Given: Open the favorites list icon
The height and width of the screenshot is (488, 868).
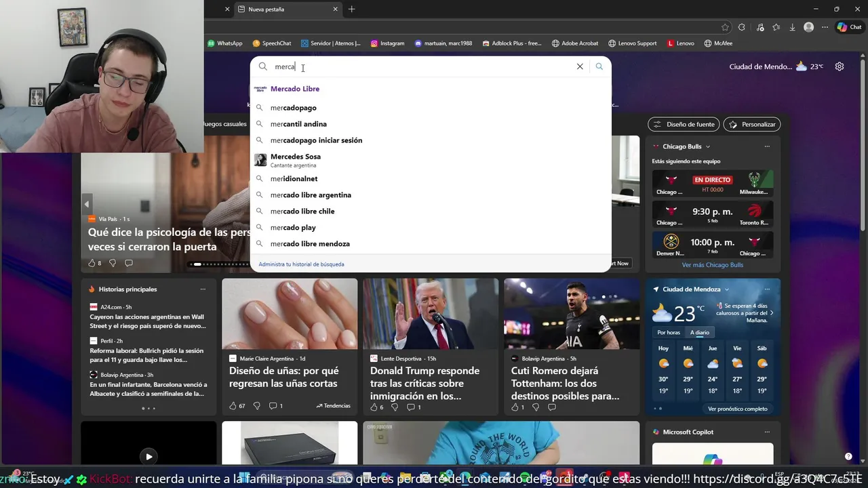Looking at the screenshot, I should [776, 27].
